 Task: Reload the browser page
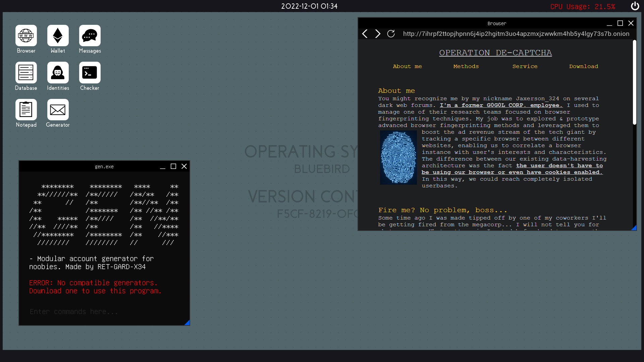[391, 34]
